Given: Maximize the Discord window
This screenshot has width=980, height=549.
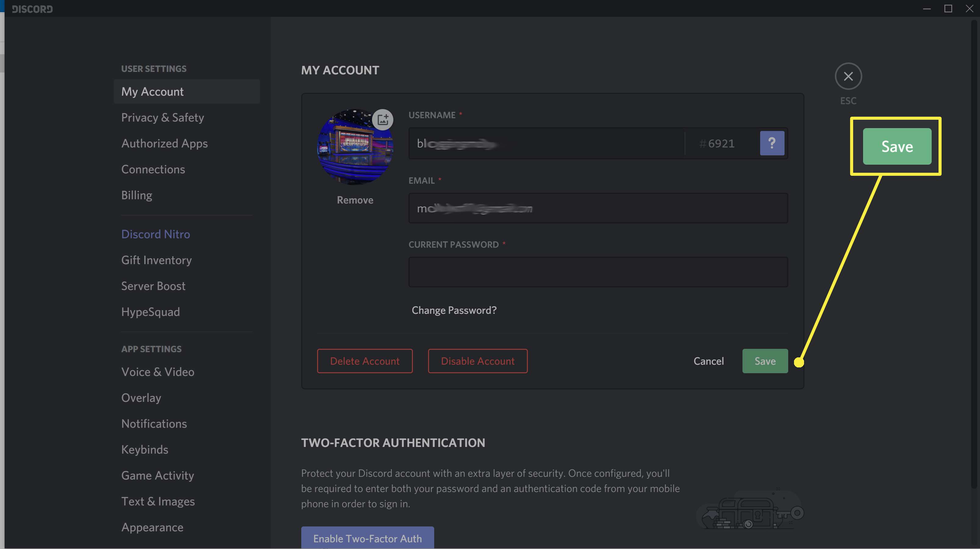Looking at the screenshot, I should tap(948, 8).
